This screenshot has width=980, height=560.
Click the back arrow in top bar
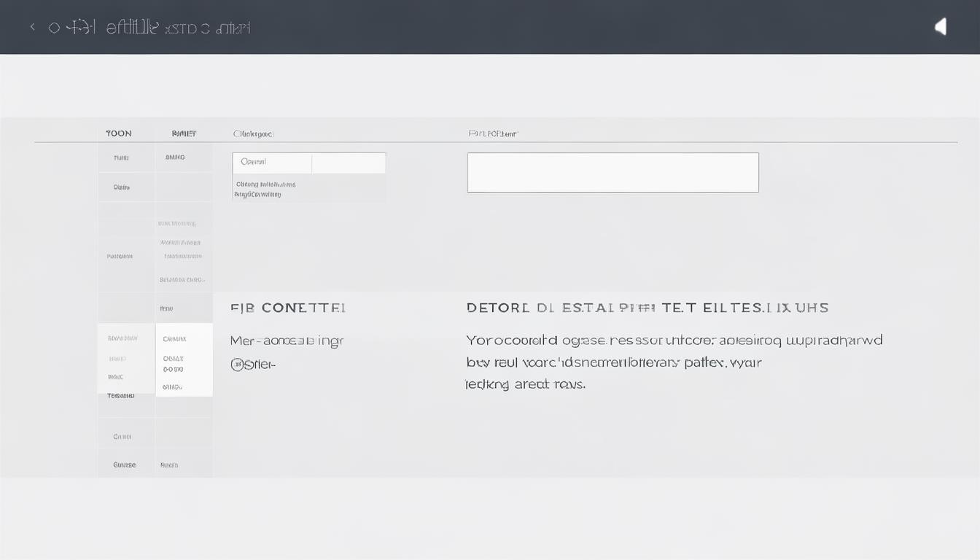tap(32, 28)
